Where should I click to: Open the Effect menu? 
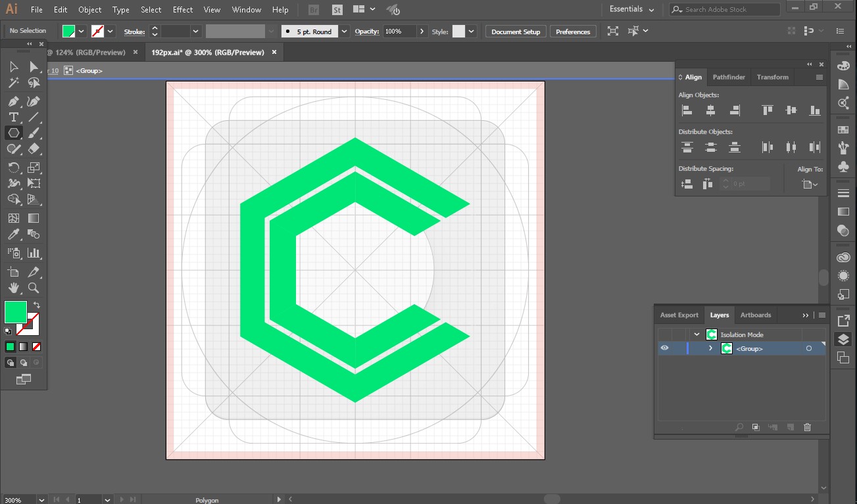coord(183,10)
